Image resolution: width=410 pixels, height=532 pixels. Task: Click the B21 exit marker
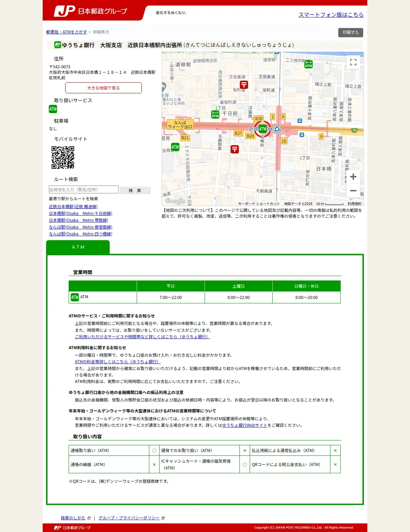pyautogui.click(x=185, y=138)
